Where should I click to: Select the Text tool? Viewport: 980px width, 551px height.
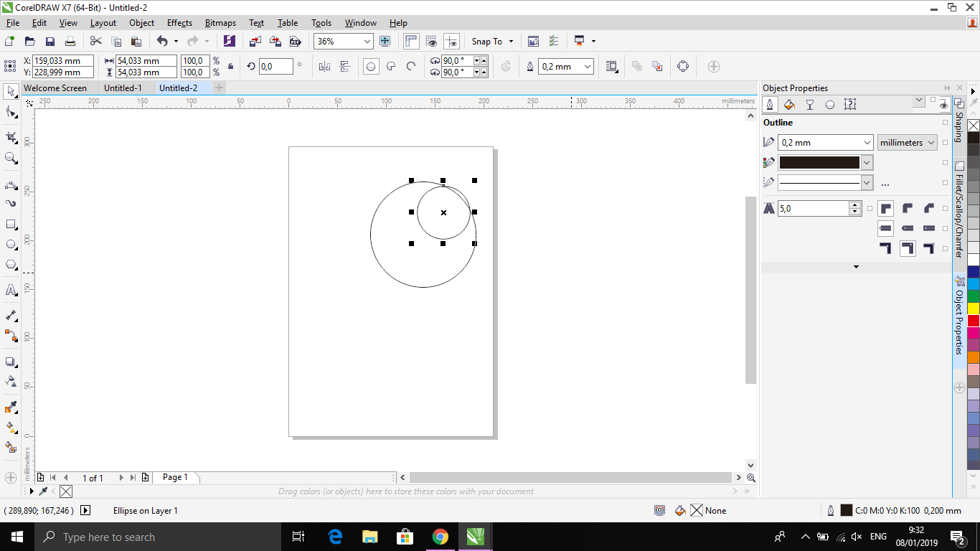click(x=11, y=291)
